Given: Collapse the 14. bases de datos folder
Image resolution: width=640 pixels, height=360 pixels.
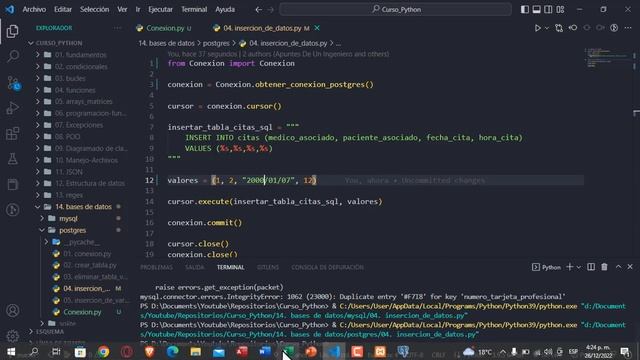Looking at the screenshot, I should (83, 207).
